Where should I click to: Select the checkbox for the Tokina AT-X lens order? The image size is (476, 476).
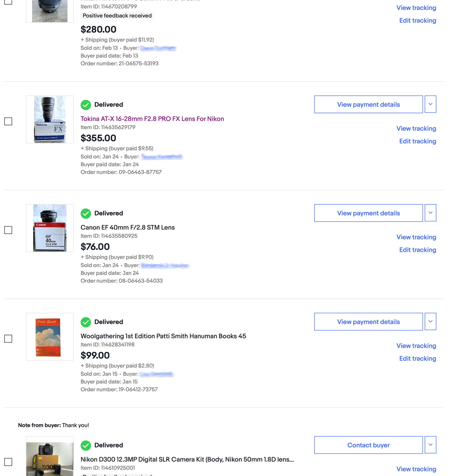(x=8, y=121)
